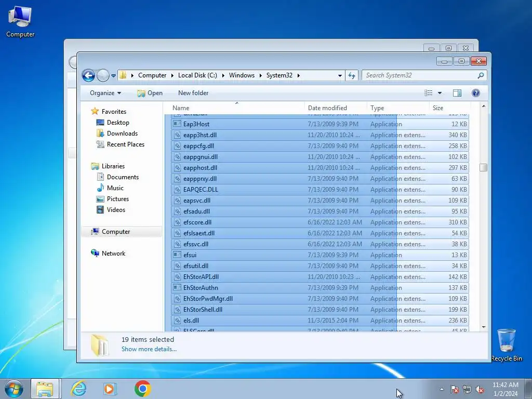Sort by Type column header
Image resolution: width=532 pixels, height=399 pixels.
click(x=398, y=108)
